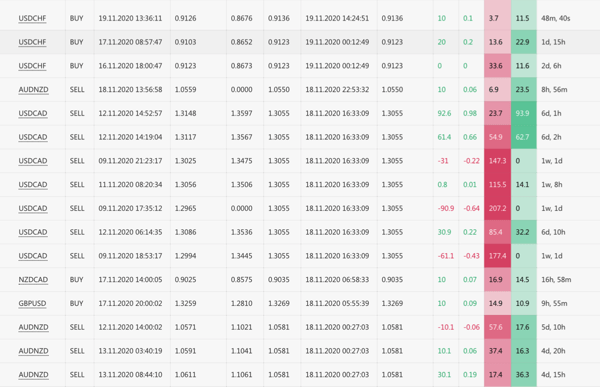Open AUDNZD link with open price 1.0611
The height and width of the screenshot is (387, 600).
pos(33,374)
